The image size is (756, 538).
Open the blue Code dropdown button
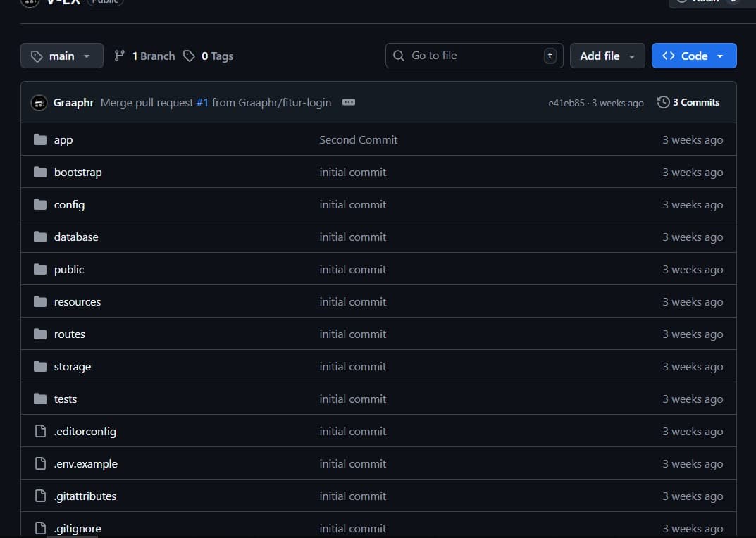pyautogui.click(x=693, y=56)
